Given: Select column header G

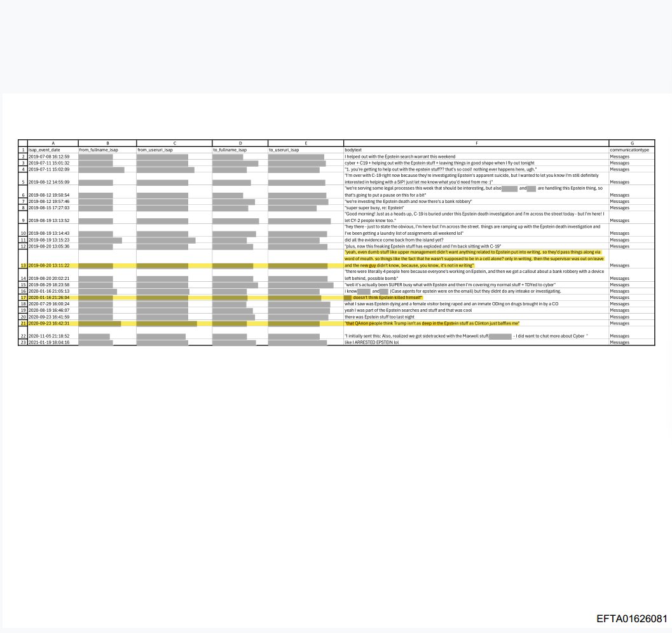Looking at the screenshot, I should pos(632,143).
